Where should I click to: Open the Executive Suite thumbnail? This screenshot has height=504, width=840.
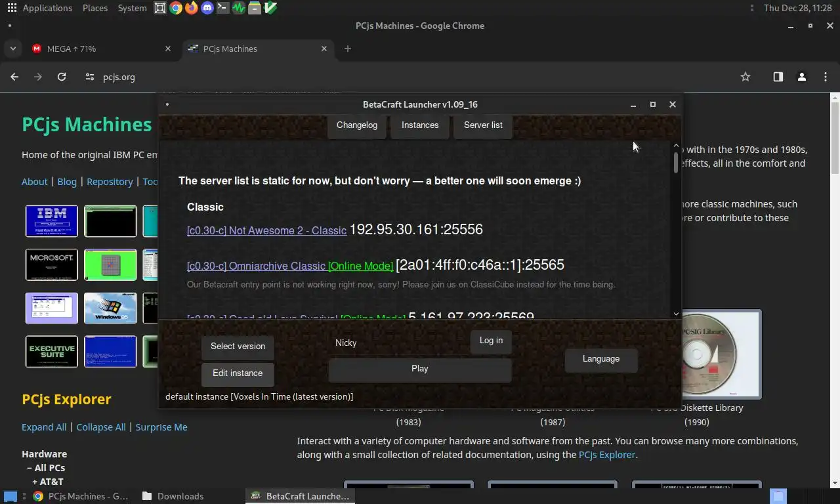[52, 352]
